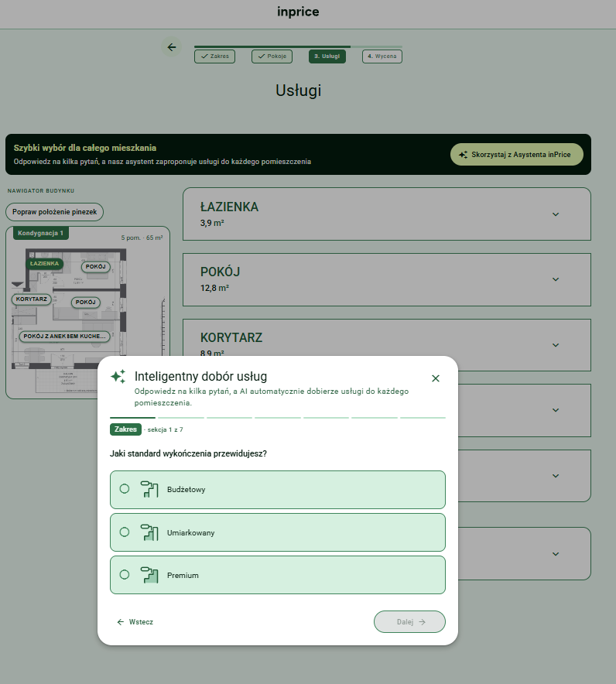
Task: Click the inprice logo at the top
Action: [298, 12]
